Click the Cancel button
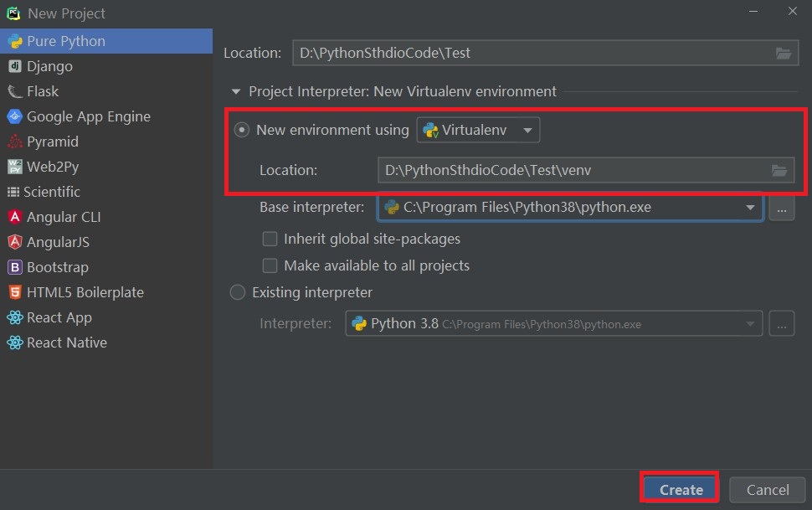The width and height of the screenshot is (812, 510). pos(768,490)
